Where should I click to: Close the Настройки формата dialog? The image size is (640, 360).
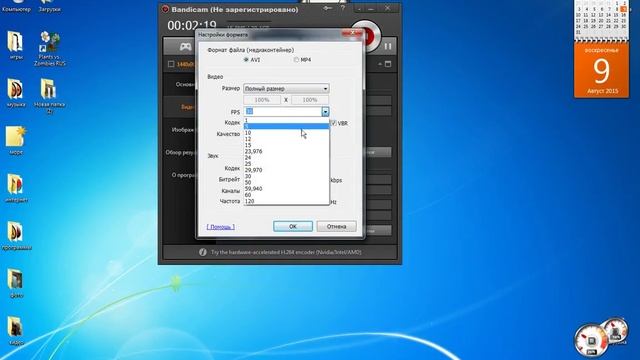click(352, 33)
